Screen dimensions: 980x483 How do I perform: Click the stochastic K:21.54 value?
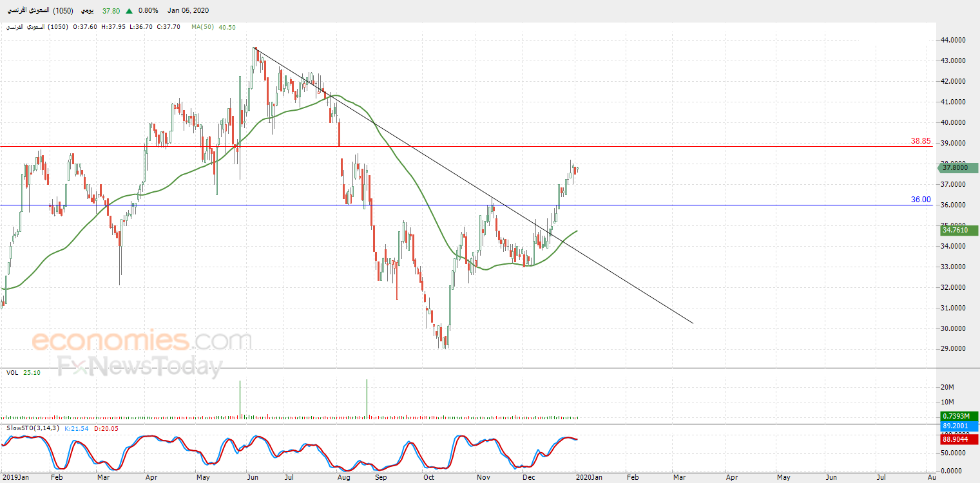[77, 428]
